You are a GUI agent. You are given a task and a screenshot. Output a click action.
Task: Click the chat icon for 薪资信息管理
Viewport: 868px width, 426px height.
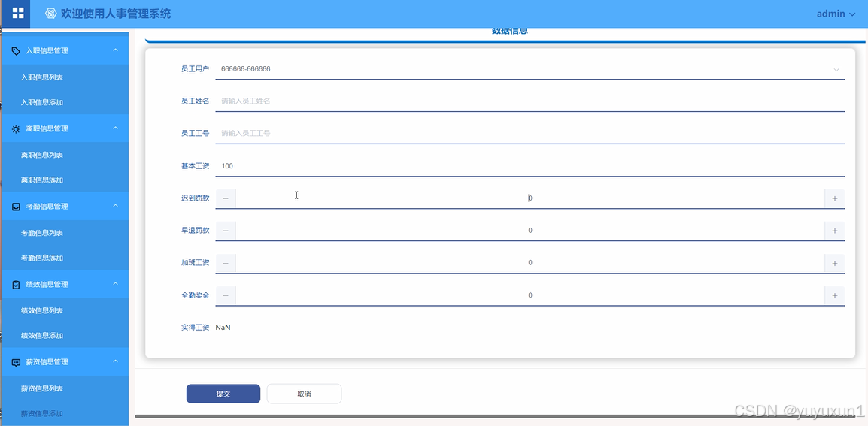(x=16, y=362)
